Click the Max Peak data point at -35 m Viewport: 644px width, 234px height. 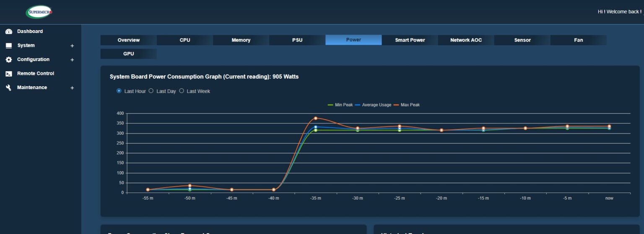tap(316, 118)
